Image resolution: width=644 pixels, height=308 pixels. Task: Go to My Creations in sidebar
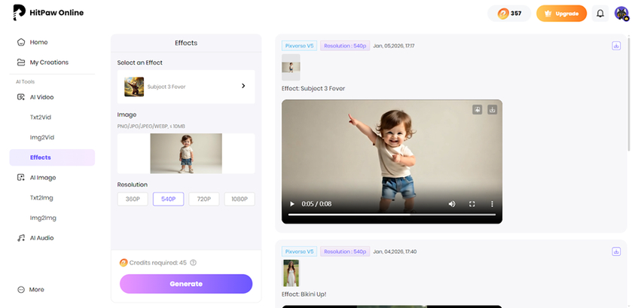48,62
